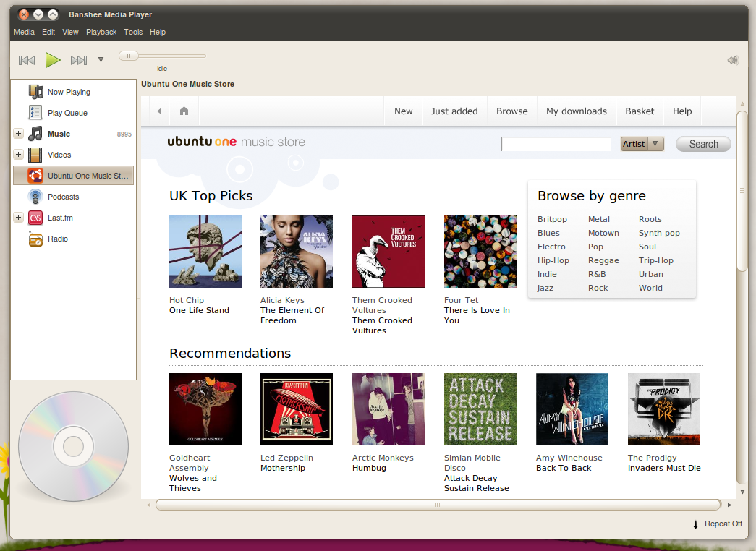This screenshot has height=551, width=756.
Task: Browse the Hip-Hop genre
Action: pyautogui.click(x=553, y=260)
